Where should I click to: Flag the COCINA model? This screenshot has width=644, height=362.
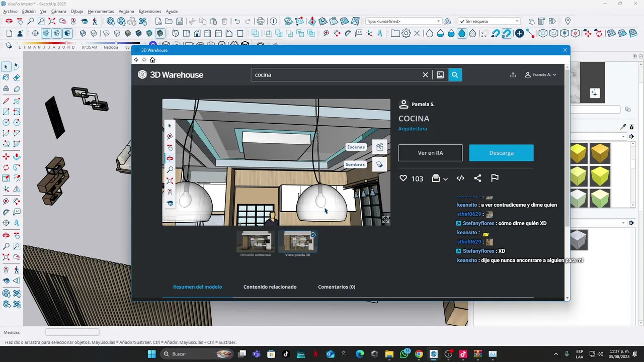coord(495,178)
